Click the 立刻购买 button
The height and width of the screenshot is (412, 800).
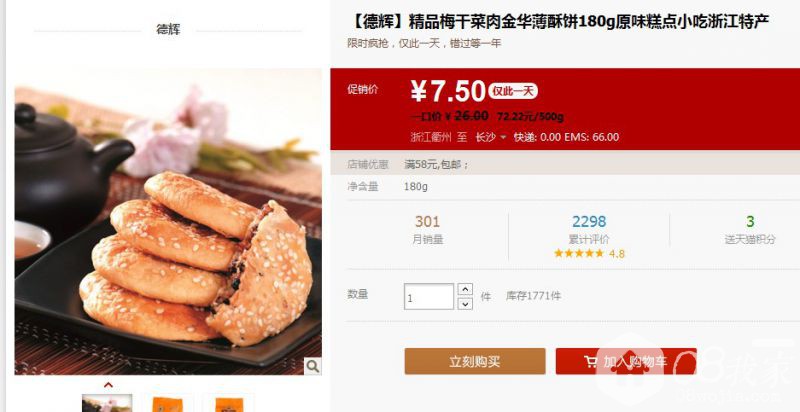point(474,362)
